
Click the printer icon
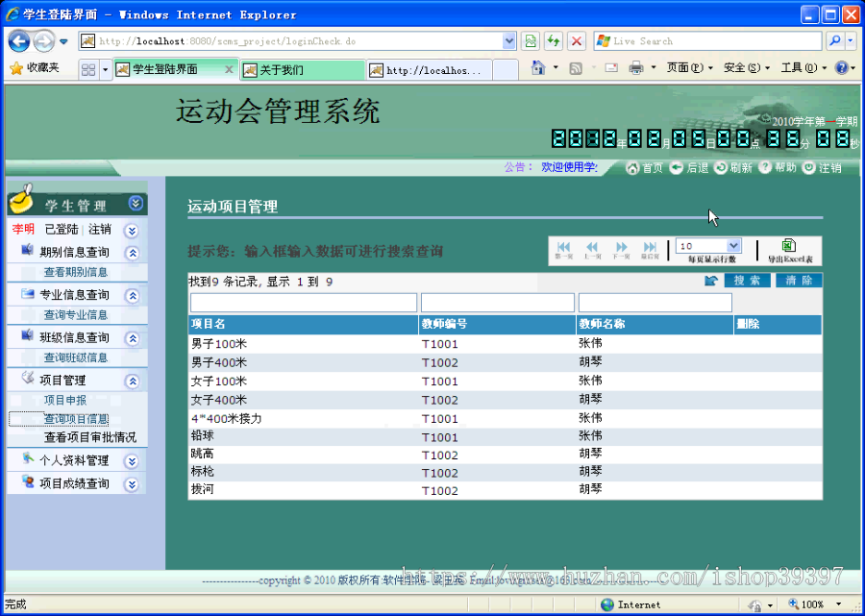[636, 68]
